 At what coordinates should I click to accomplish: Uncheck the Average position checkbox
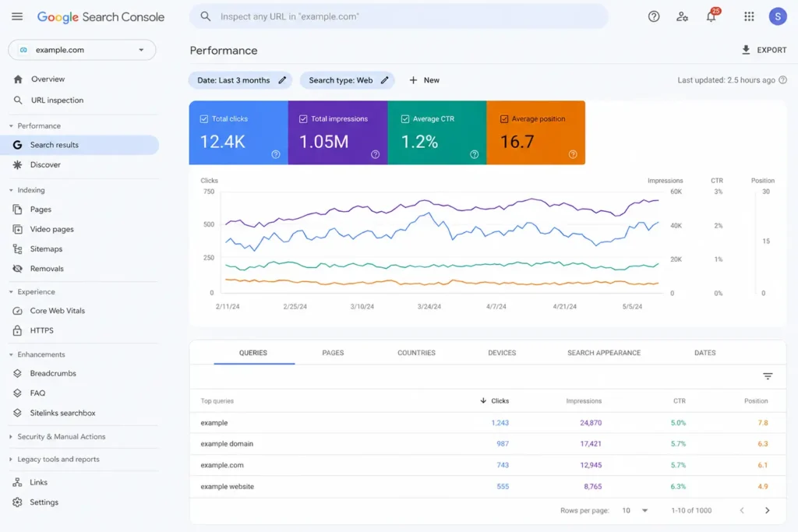point(504,119)
